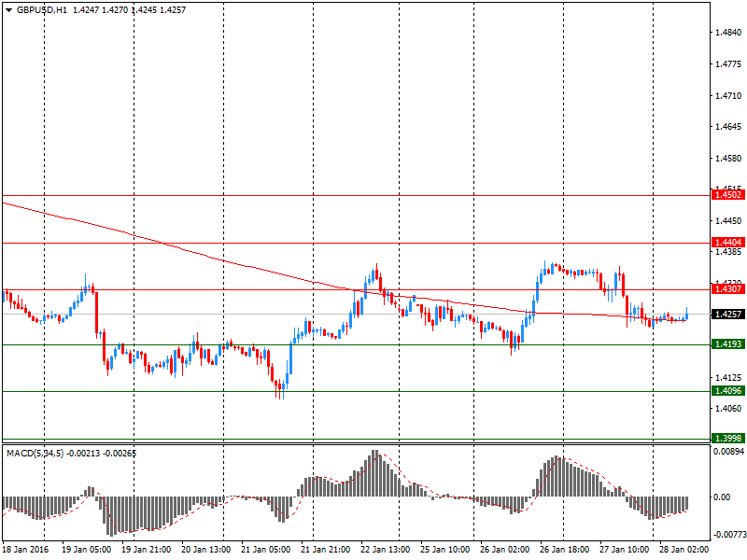
Task: Click the chart menu triangle beside GBPUSD,H1
Action: click(x=8, y=10)
